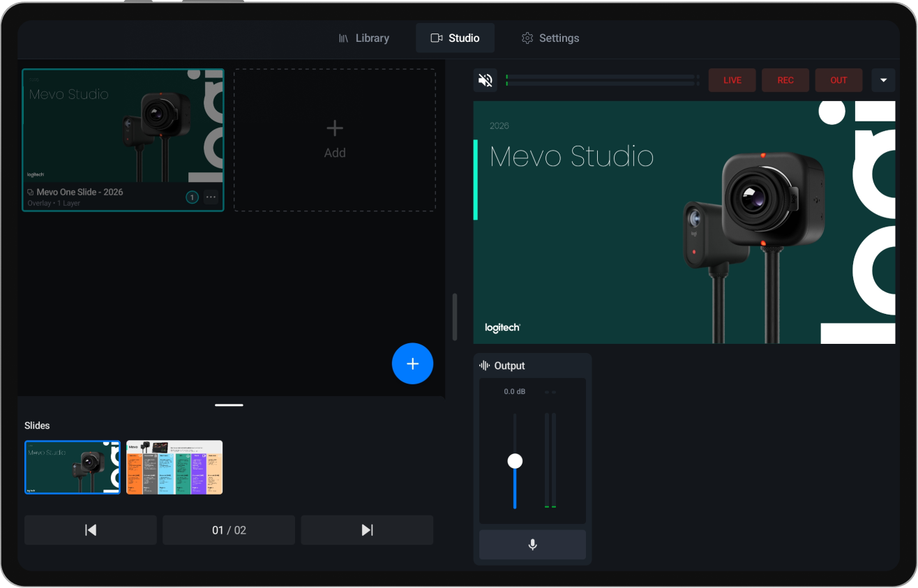This screenshot has height=588, width=918.
Task: Click the layers icon beside Mevo One Slide
Action: (x=29, y=191)
